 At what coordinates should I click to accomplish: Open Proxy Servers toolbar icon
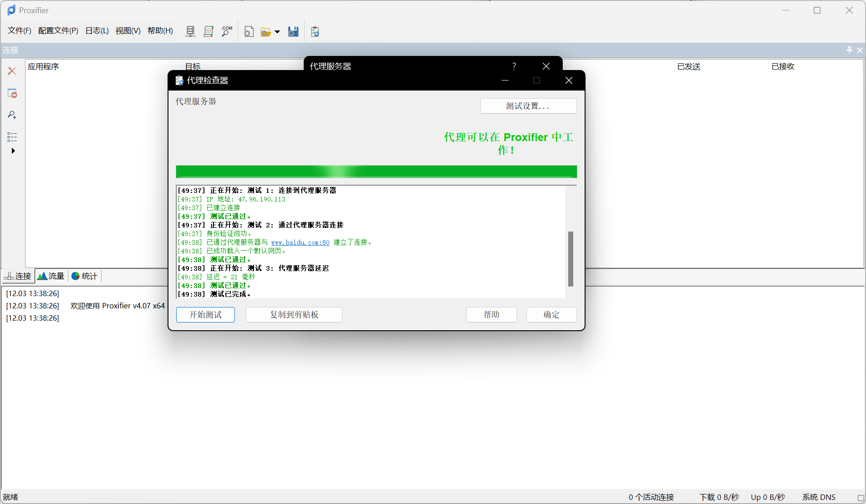(190, 31)
